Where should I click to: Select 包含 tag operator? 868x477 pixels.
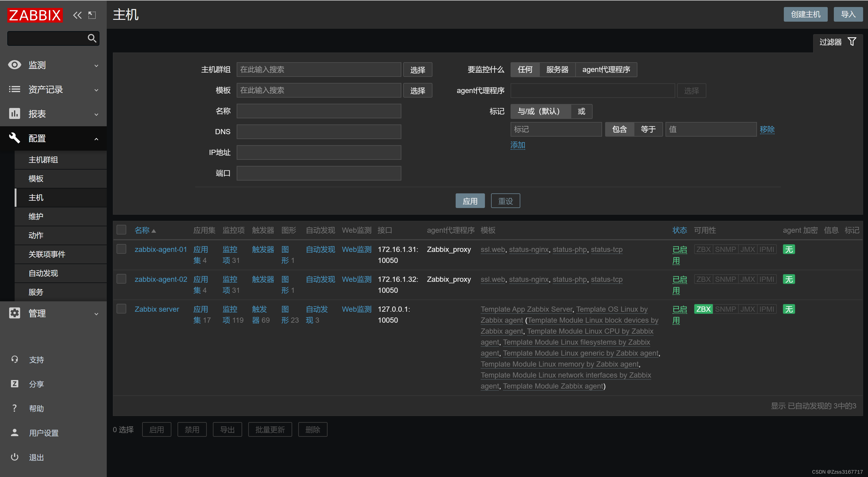point(619,129)
